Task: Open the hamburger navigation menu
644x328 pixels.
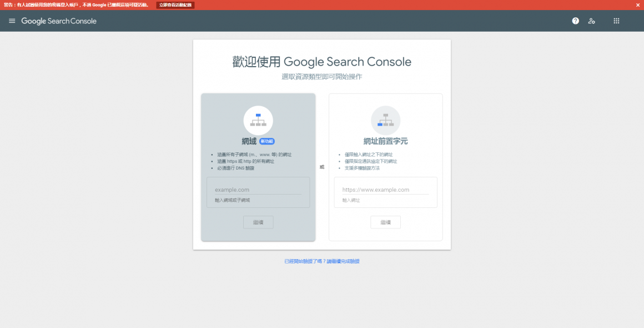Action: click(12, 21)
